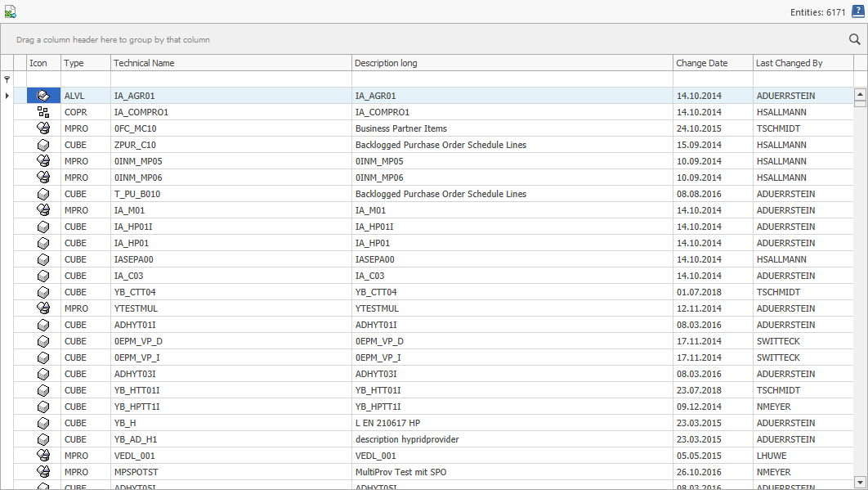Image resolution: width=868 pixels, height=490 pixels.
Task: Click the search magnifier icon
Action: pyautogui.click(x=854, y=38)
